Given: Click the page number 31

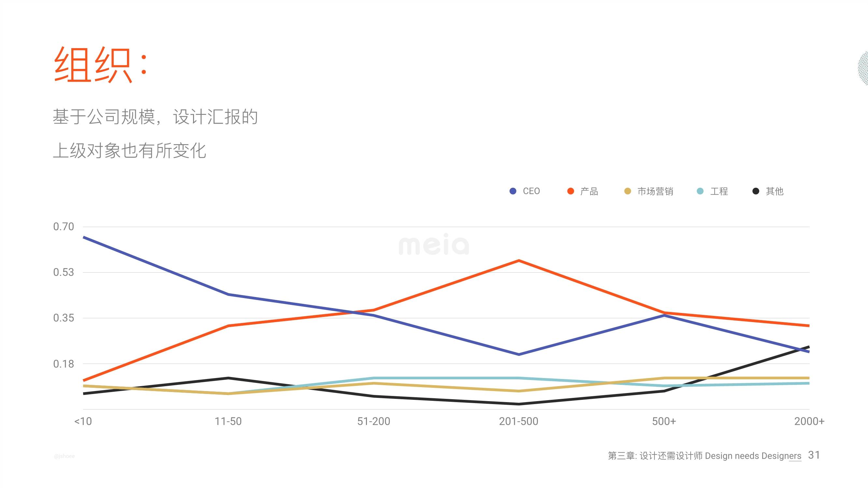Looking at the screenshot, I should (x=814, y=455).
